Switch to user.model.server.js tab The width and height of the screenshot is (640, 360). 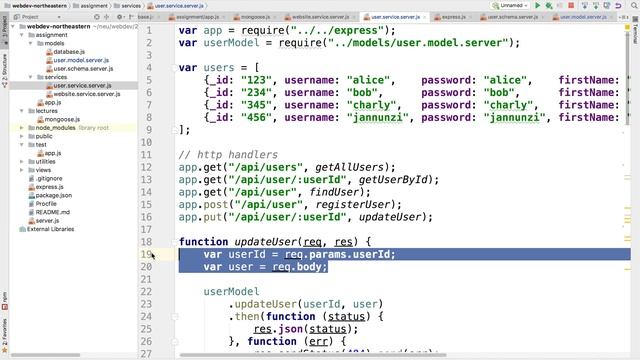pos(582,17)
